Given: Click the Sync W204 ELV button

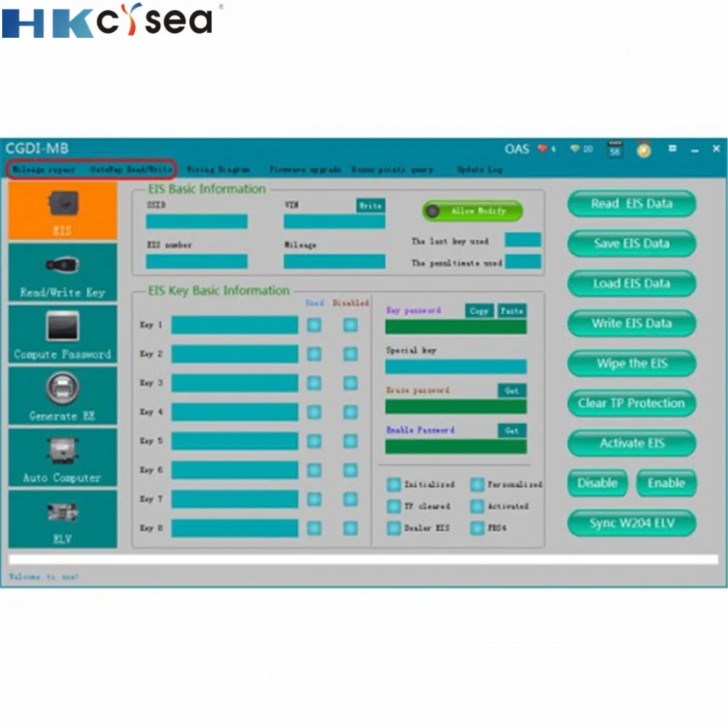Looking at the screenshot, I should pyautogui.click(x=631, y=523).
